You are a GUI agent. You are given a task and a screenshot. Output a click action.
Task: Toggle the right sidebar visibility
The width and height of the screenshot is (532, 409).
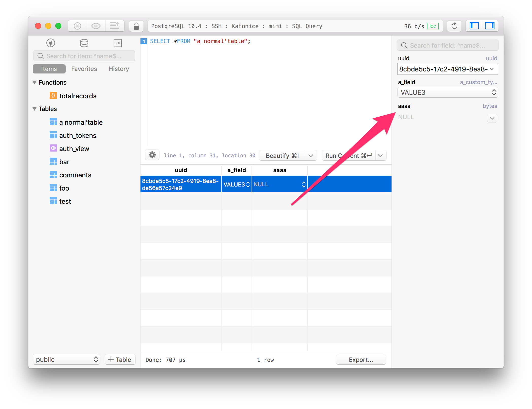(x=490, y=26)
